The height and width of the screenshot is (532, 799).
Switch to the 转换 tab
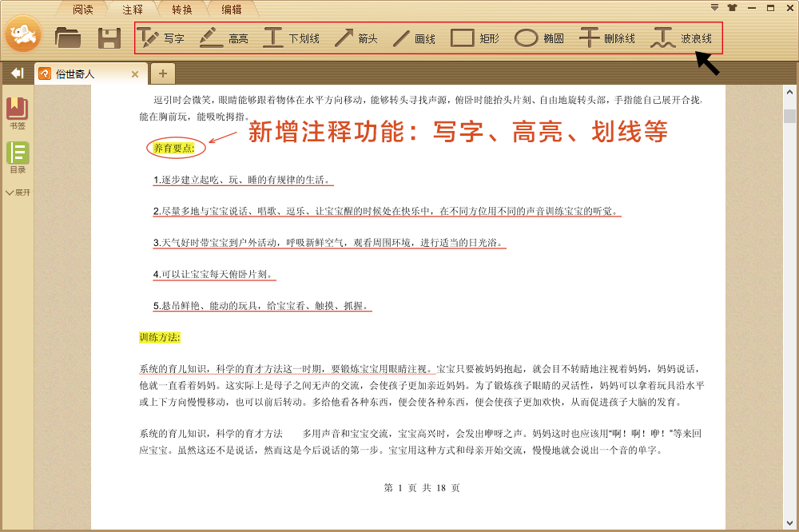point(182,10)
